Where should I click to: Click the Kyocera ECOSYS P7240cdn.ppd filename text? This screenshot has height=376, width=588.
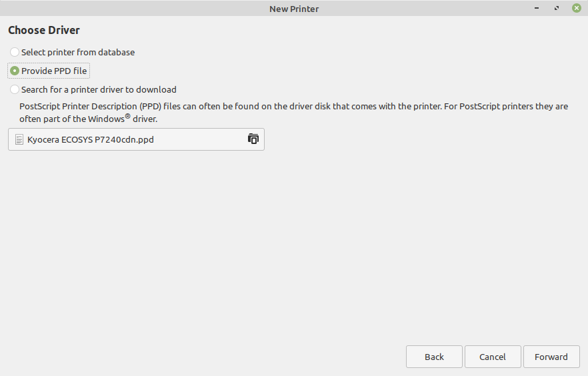[91, 139]
